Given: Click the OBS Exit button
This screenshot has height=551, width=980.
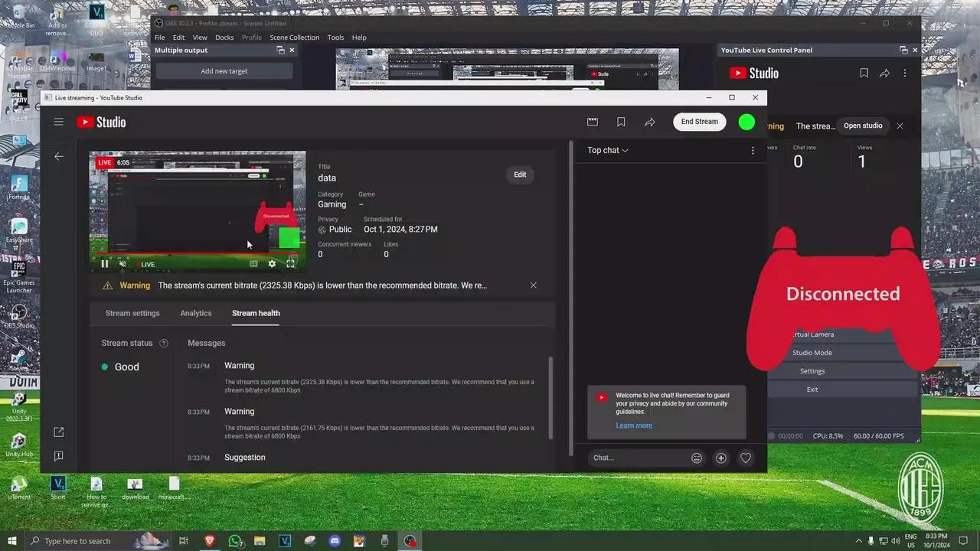Looking at the screenshot, I should pos(812,390).
